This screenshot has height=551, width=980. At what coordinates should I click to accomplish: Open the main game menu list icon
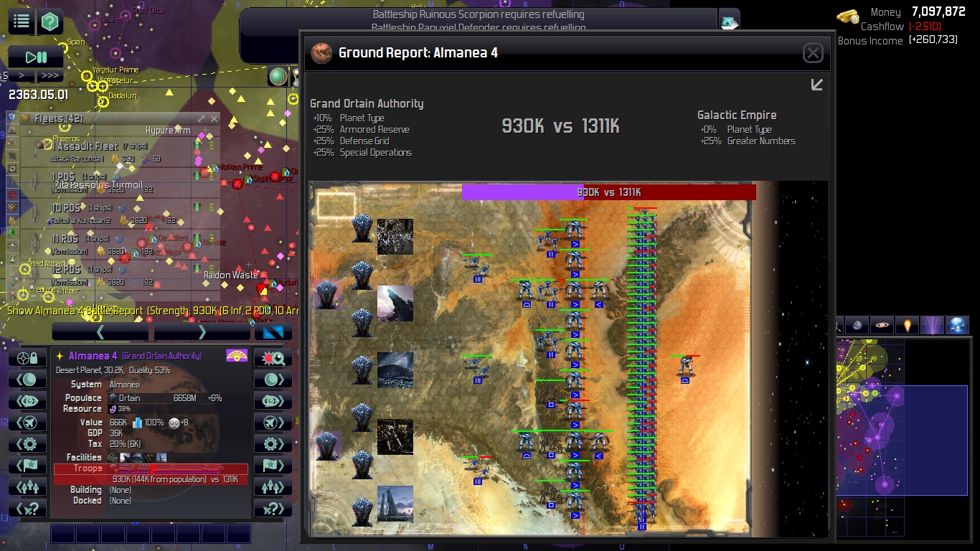(22, 22)
